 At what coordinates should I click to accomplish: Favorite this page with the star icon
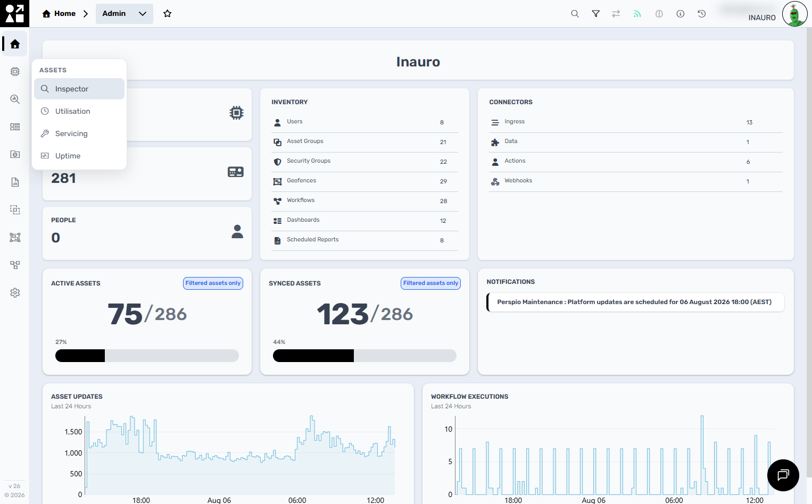click(168, 14)
